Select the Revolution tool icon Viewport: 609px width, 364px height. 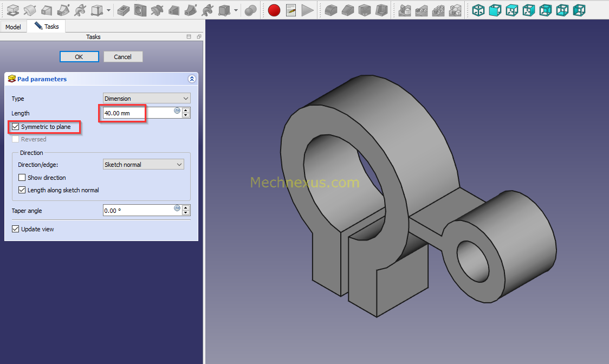[29, 10]
